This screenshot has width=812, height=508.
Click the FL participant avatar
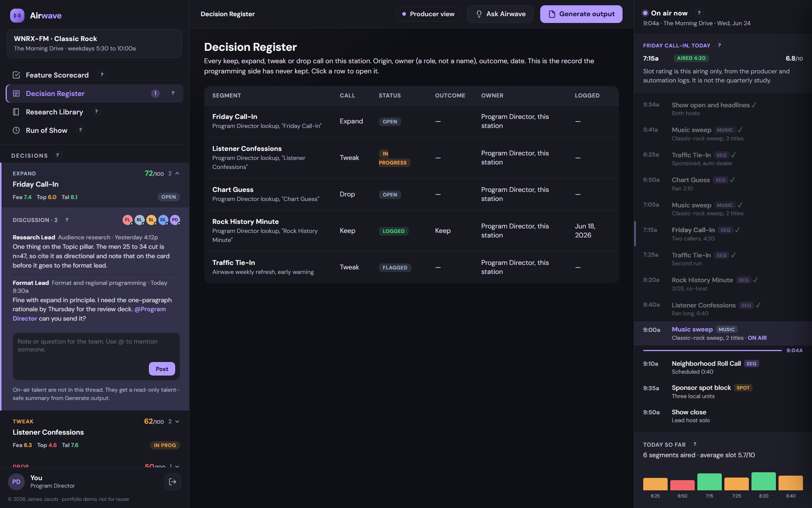pos(128,220)
